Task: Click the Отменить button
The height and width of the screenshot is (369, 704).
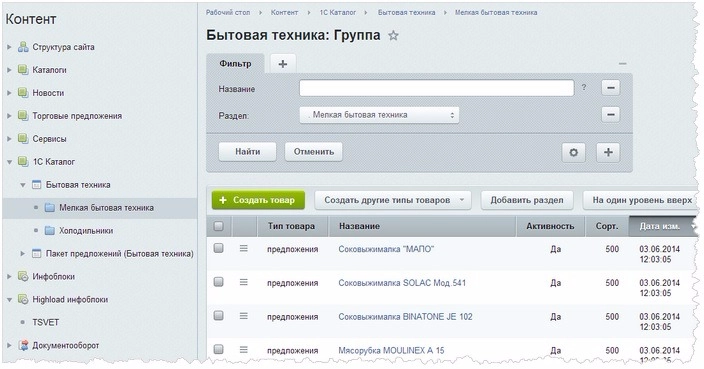Action: [x=314, y=152]
